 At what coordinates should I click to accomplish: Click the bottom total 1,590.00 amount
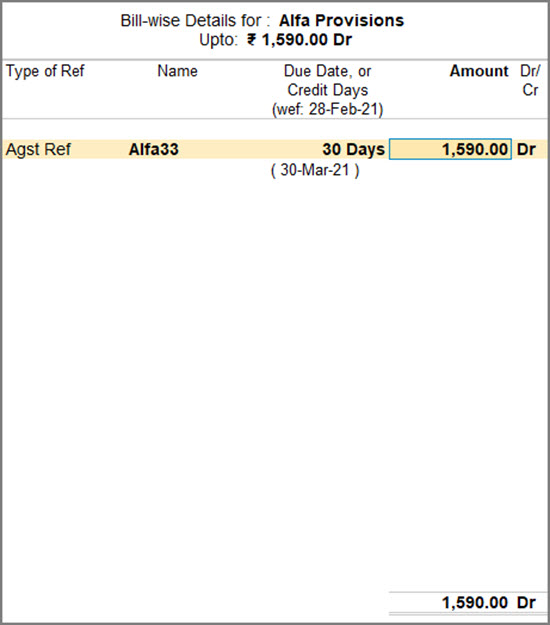click(475, 603)
